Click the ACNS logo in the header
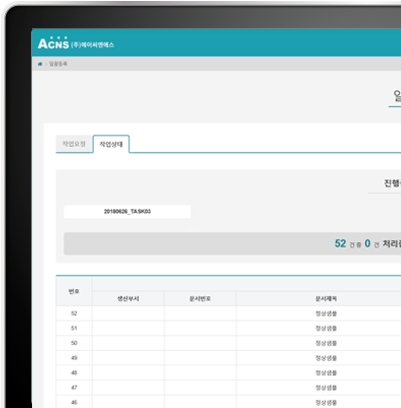Image resolution: width=401 pixels, height=408 pixels. point(53,43)
